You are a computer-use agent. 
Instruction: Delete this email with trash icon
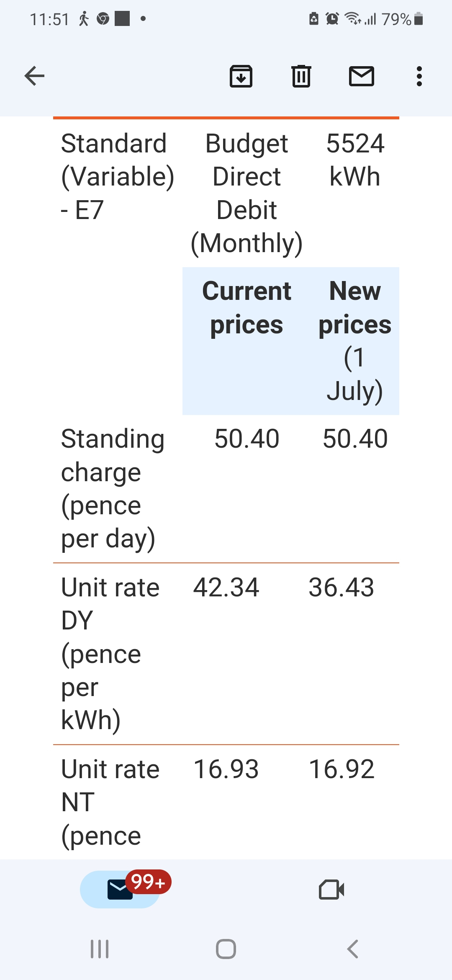pos(301,76)
